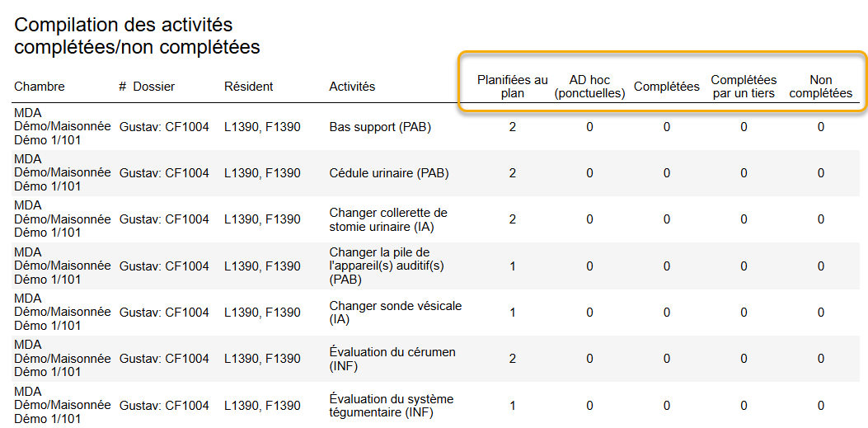Click 'Non complétées' value for 'Changer sonde vésicale'
868x428 pixels.
coord(820,313)
